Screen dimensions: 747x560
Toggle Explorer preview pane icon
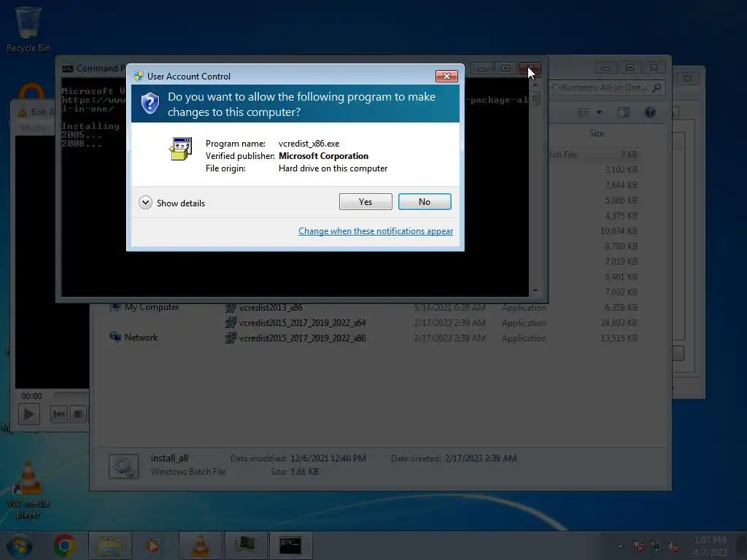(624, 112)
